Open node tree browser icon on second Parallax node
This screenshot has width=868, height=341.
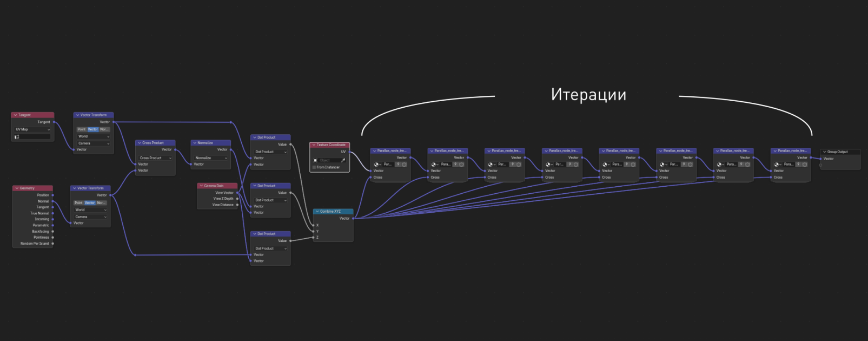click(435, 164)
